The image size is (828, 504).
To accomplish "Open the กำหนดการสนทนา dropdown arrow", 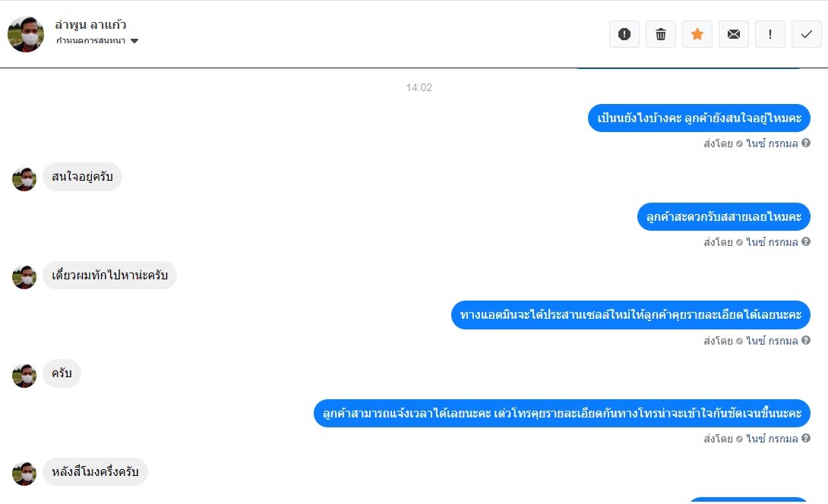I will (134, 41).
